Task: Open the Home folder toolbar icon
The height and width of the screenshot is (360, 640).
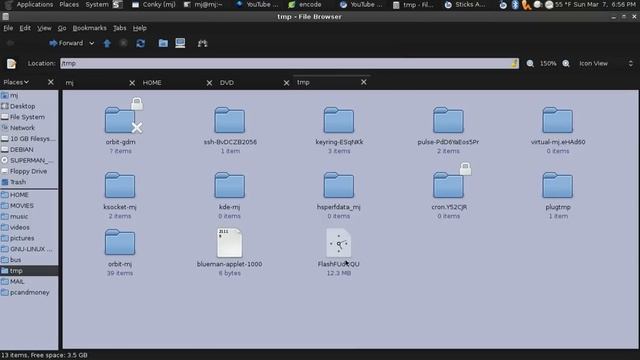Action: tap(163, 43)
